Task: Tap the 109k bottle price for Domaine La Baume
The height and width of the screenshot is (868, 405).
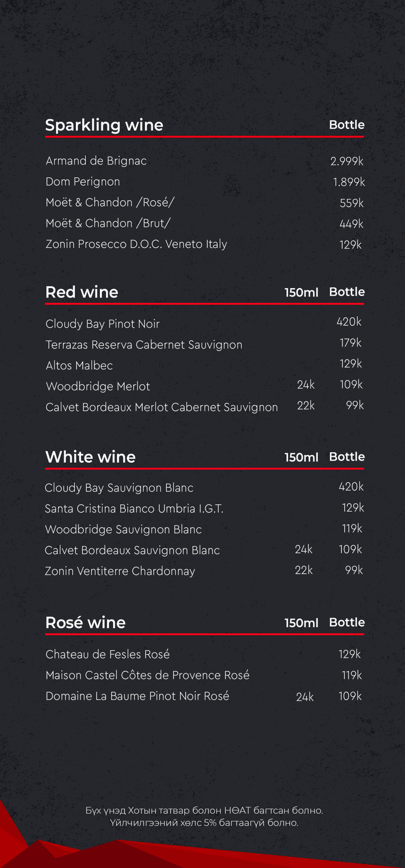Action: pyautogui.click(x=350, y=696)
